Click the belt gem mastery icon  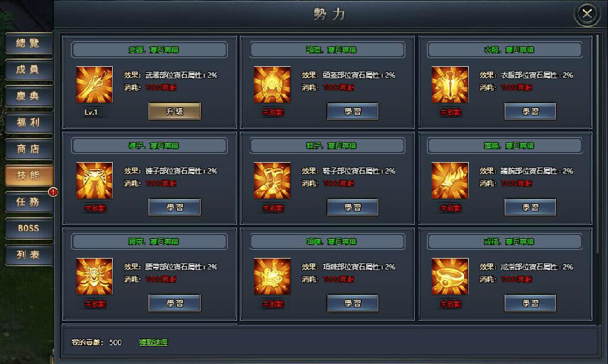coord(94,276)
